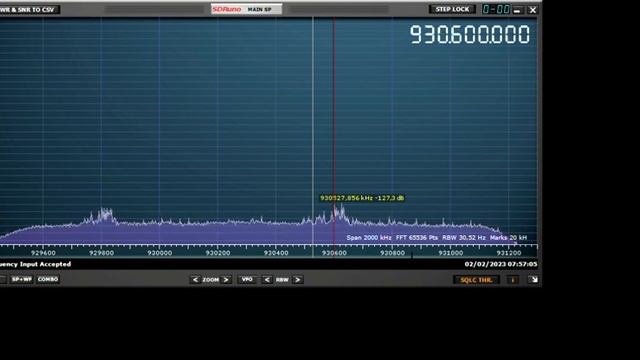Click the RBW 30.52 Hz readout

click(464, 238)
